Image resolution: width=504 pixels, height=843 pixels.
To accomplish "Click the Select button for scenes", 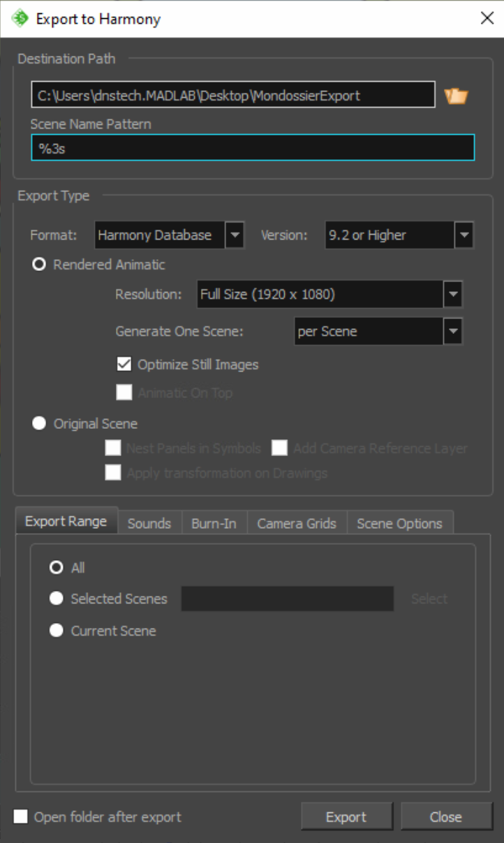I will coord(429,599).
